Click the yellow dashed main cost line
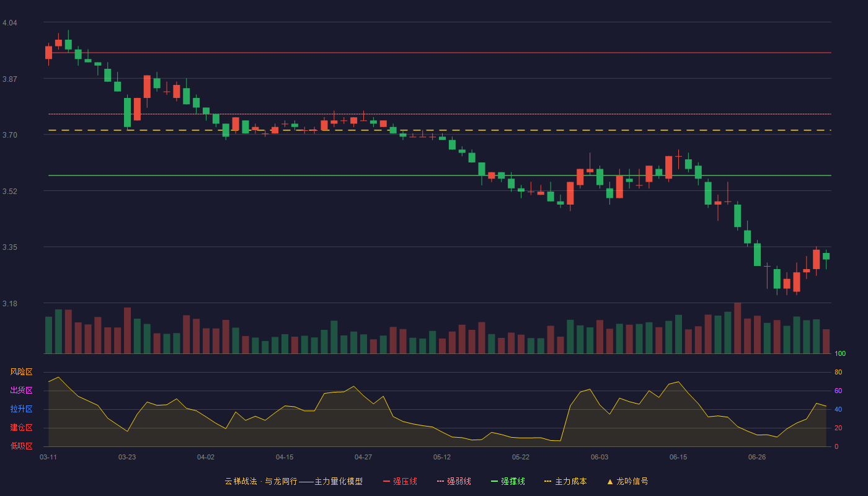This screenshot has height=496, width=868. (440, 130)
